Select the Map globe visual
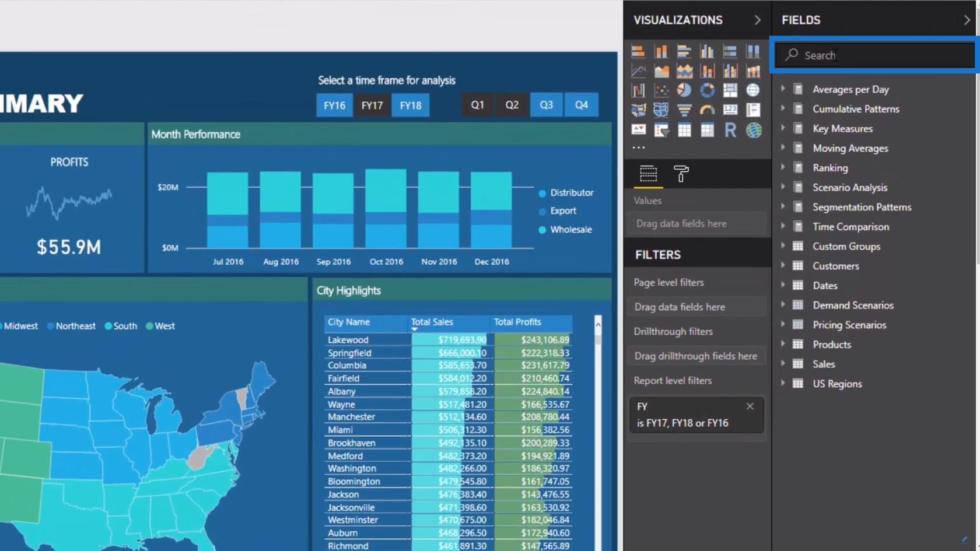 click(753, 90)
